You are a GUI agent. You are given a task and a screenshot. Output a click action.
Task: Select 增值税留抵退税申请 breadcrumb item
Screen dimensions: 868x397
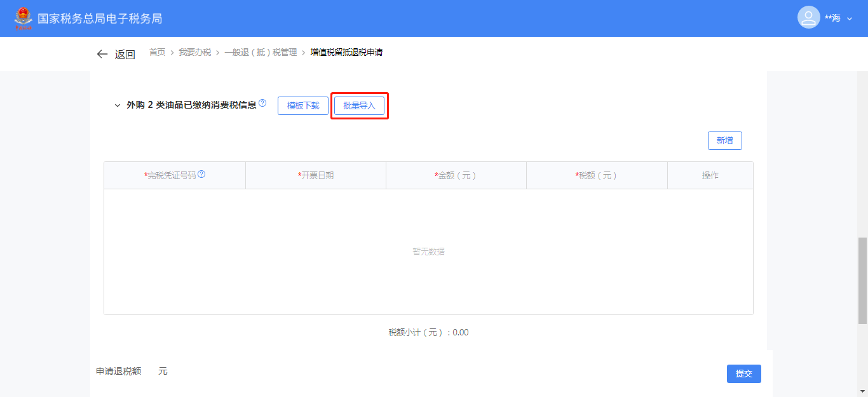pyautogui.click(x=346, y=53)
